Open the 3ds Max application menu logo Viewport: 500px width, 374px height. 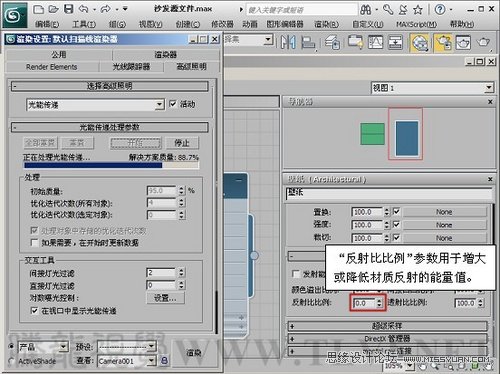click(15, 15)
